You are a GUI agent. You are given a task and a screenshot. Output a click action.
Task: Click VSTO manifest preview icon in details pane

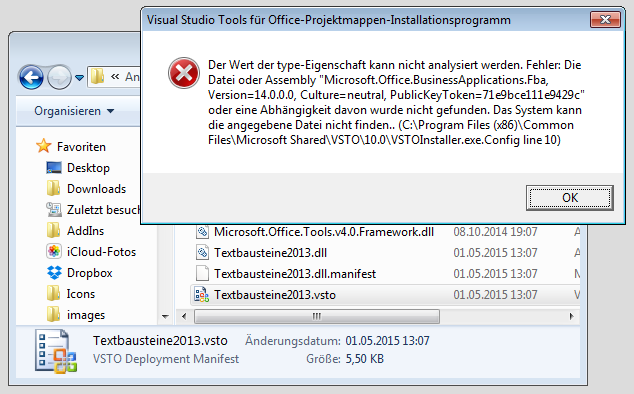(x=55, y=351)
